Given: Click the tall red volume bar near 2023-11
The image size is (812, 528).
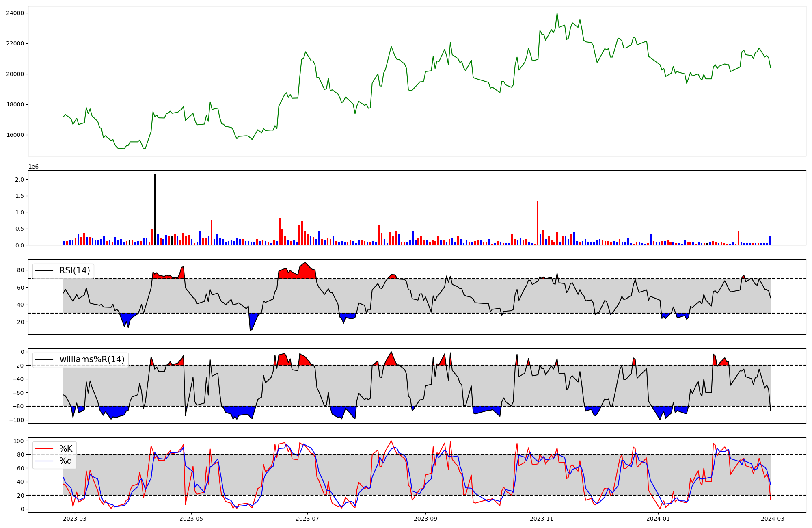Looking at the screenshot, I should [538, 223].
